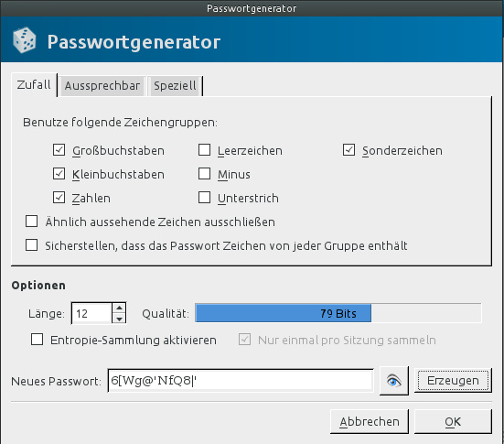504x444 pixels.
Task: Enable the Minus checkbox
Action: [204, 174]
